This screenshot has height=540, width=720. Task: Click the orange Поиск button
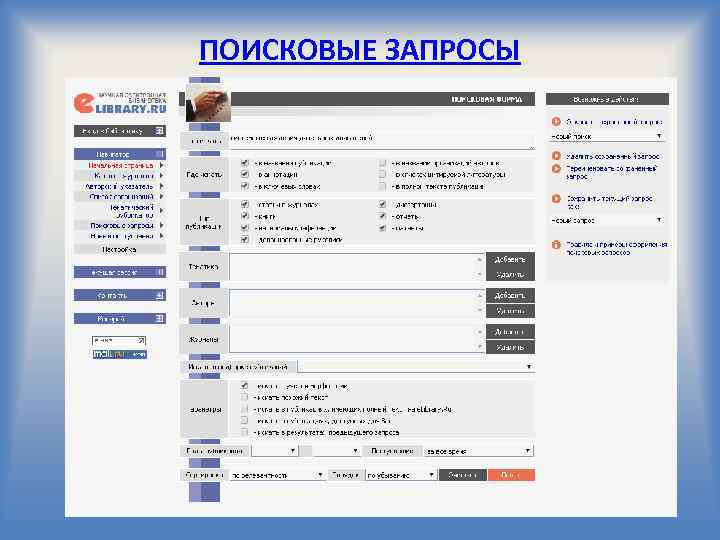[511, 475]
